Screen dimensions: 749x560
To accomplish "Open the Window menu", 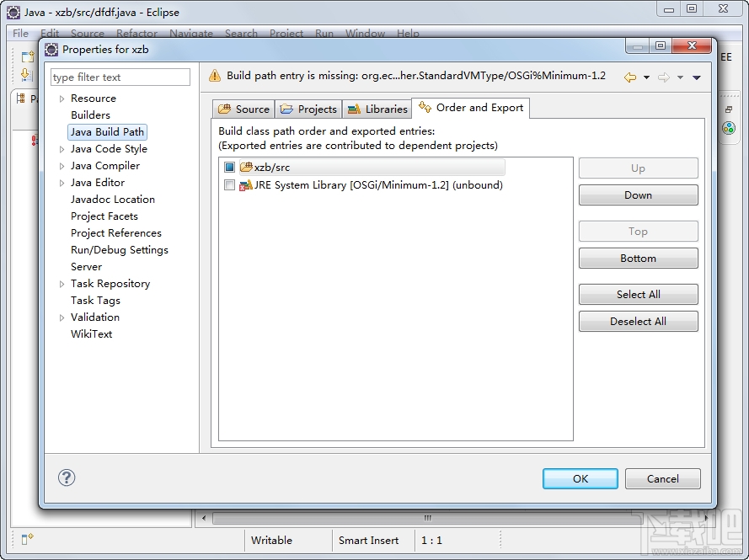I will pyautogui.click(x=365, y=33).
